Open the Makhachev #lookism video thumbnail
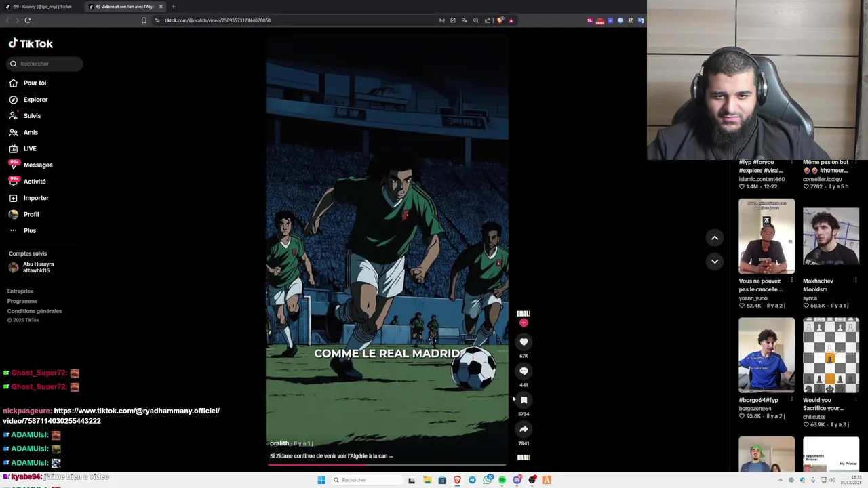 [x=831, y=236]
